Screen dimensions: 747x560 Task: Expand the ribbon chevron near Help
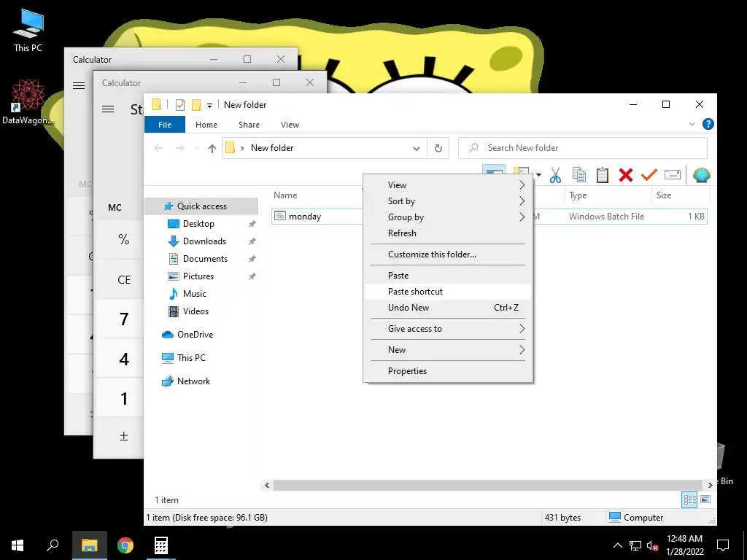click(x=692, y=124)
